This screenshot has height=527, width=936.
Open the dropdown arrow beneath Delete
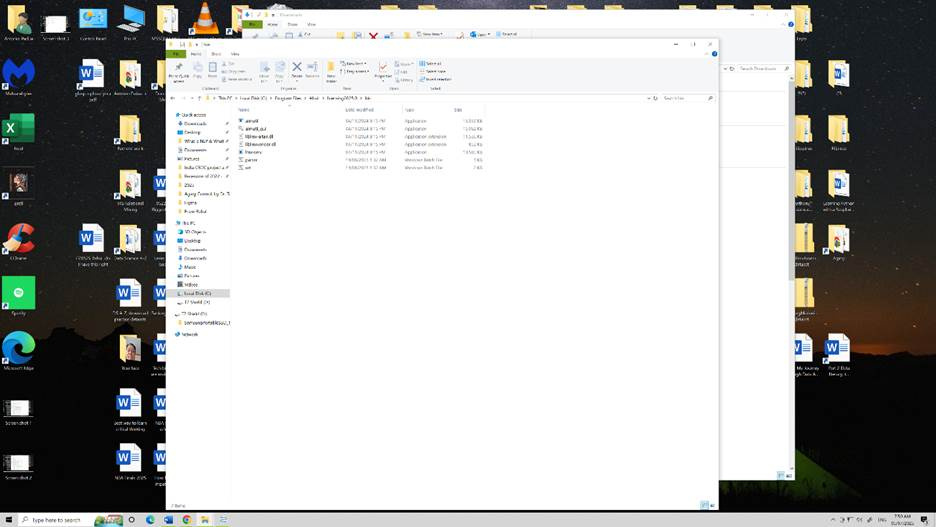[x=297, y=81]
